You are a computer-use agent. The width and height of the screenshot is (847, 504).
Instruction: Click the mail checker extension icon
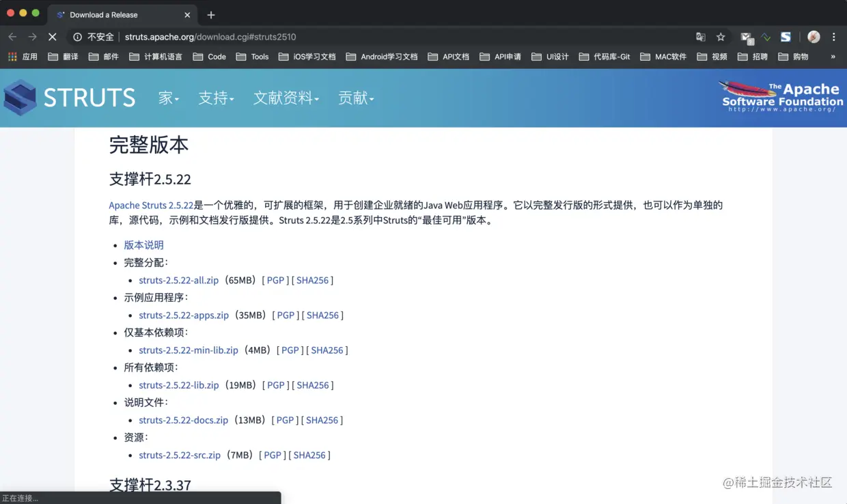[x=745, y=37]
